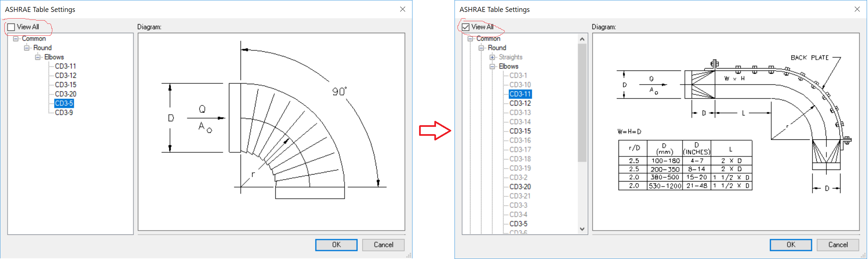Select CD3-11 in the left dialog tree
Screen dimensions: 868x259
pyautogui.click(x=65, y=66)
